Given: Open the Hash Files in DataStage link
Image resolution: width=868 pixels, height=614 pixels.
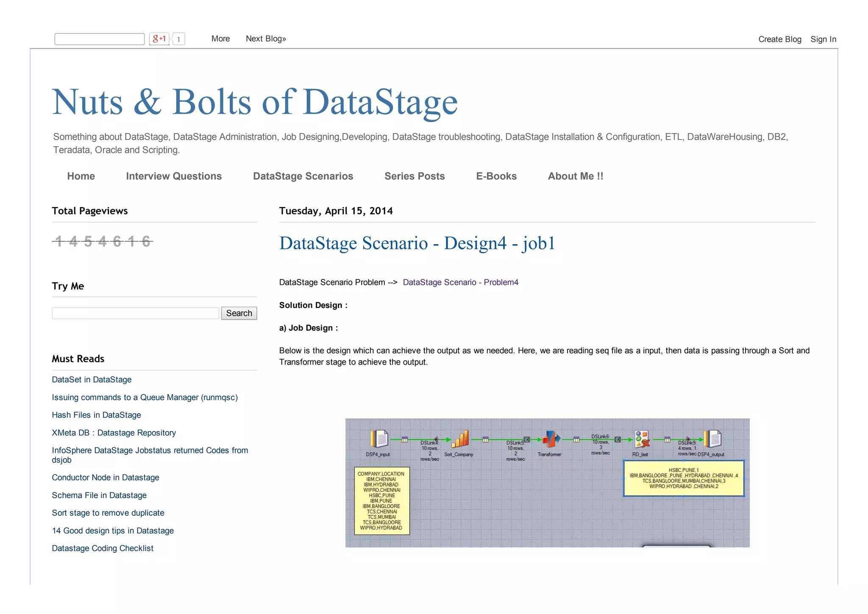Looking at the screenshot, I should point(96,415).
